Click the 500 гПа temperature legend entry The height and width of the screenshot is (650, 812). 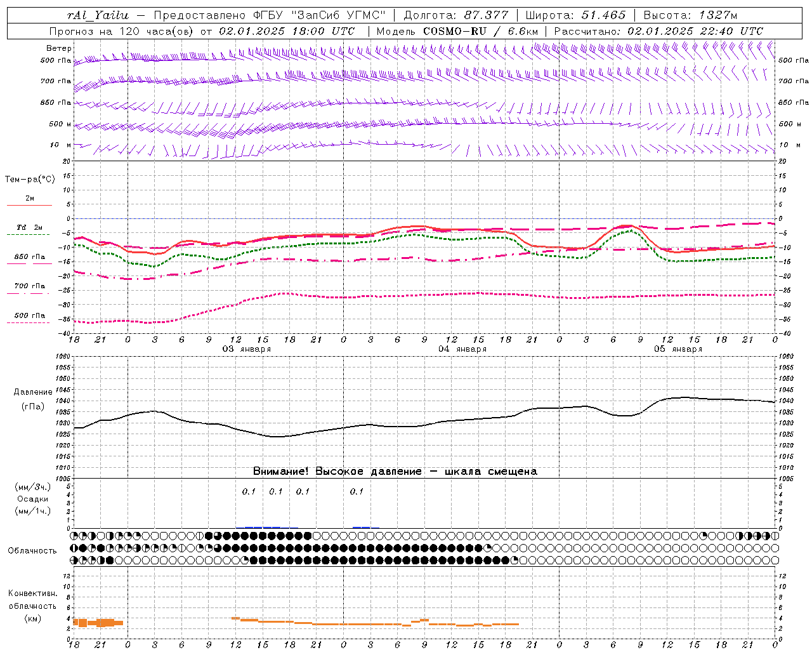(x=29, y=315)
